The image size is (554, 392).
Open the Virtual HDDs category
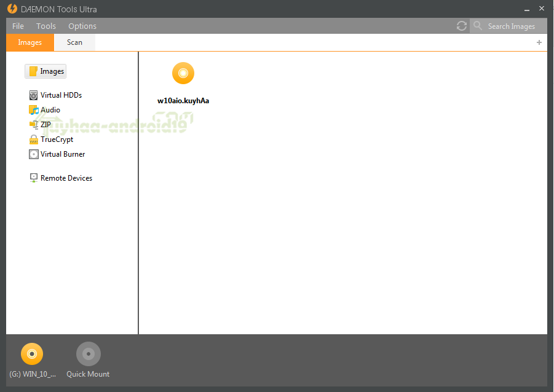(x=61, y=95)
